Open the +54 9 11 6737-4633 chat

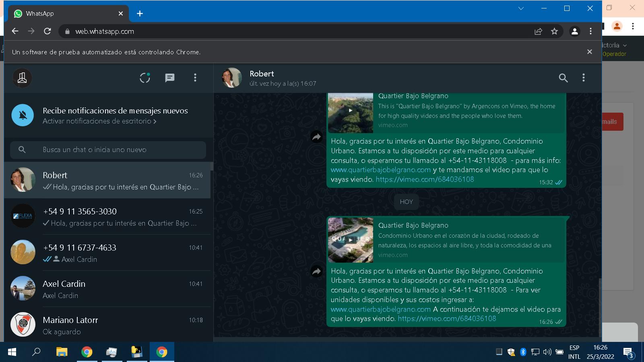107,253
